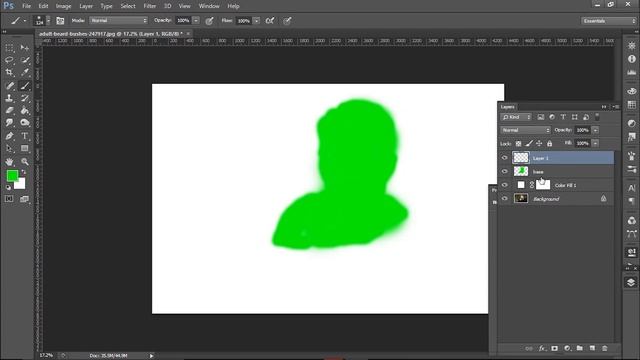Screen dimensions: 640x360
Task: Select the Spot Healing Brush tool
Action: [9, 86]
